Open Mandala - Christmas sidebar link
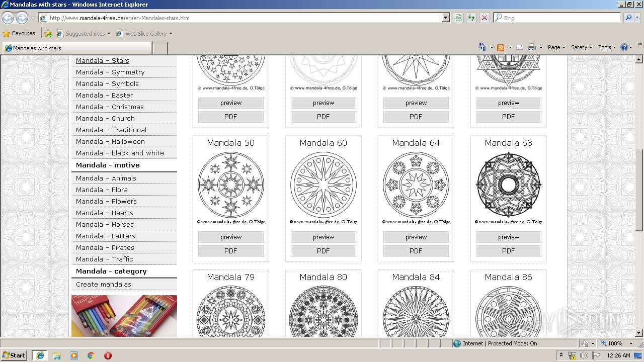The width and height of the screenshot is (644, 362). pyautogui.click(x=110, y=107)
